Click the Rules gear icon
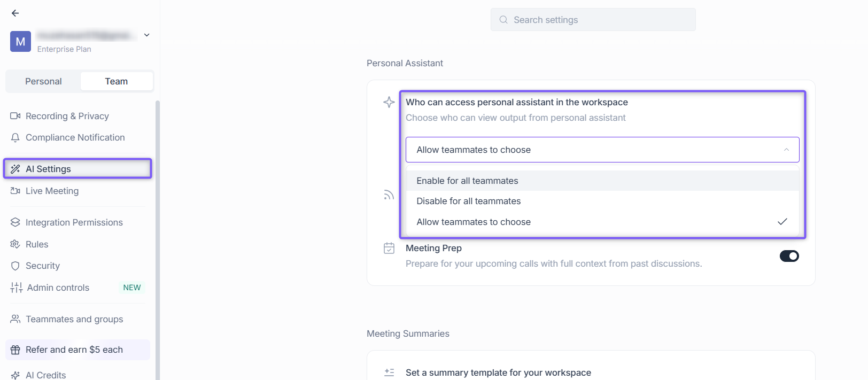868x380 pixels. 15,244
